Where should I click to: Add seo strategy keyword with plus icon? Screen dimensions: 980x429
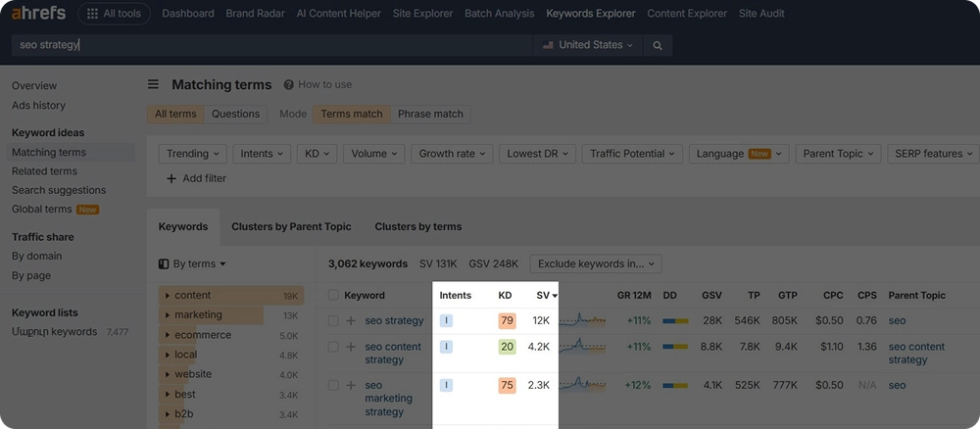click(x=351, y=321)
